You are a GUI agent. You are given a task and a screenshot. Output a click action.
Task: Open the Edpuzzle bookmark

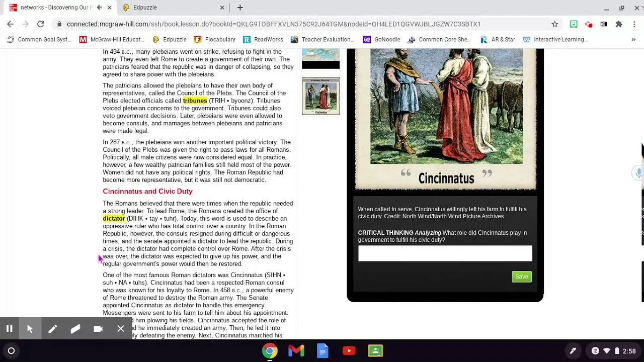(169, 39)
